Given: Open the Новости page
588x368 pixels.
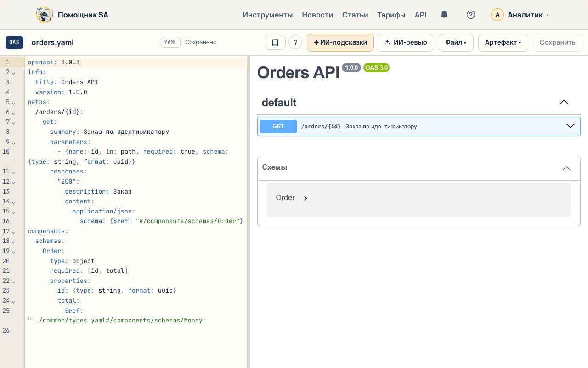Looking at the screenshot, I should coord(317,15).
